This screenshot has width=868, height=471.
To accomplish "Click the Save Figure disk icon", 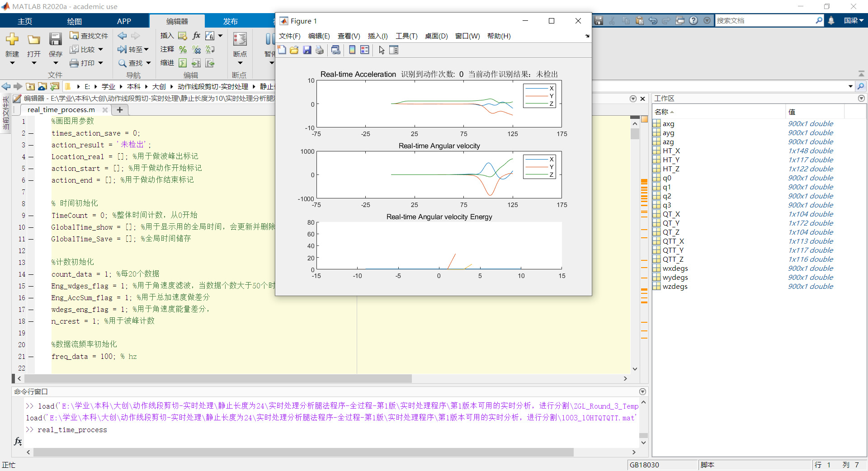I will coord(307,50).
